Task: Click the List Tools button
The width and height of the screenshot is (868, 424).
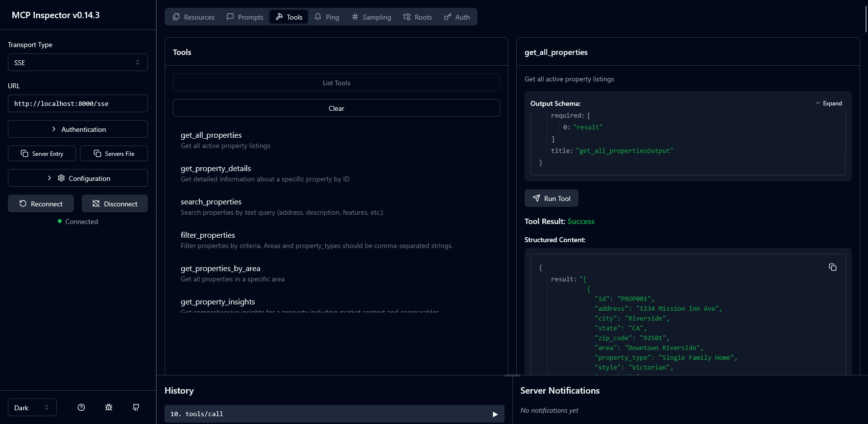Action: [x=337, y=82]
